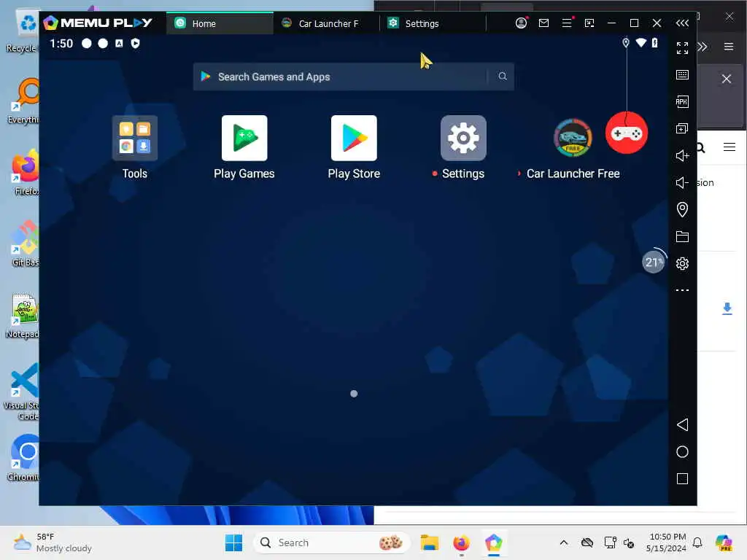This screenshot has width=747, height=560.
Task: Open the MEmu hamburger menu icon
Action: click(567, 23)
